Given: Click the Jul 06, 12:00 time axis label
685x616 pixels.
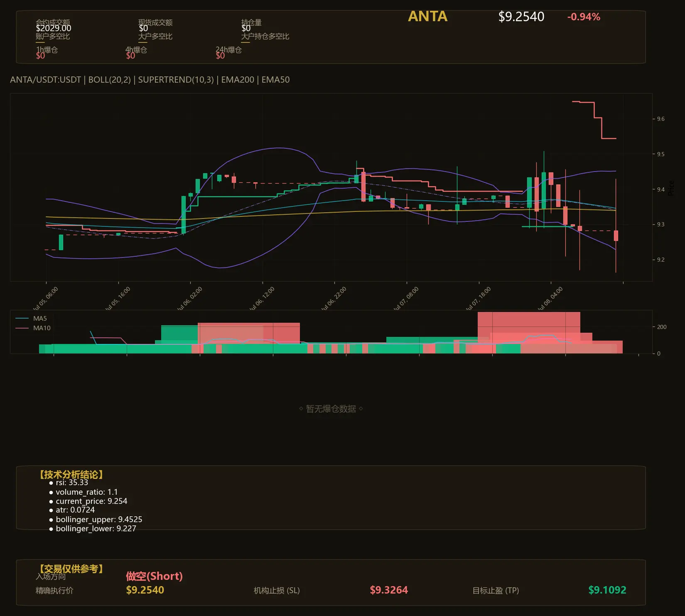Looking at the screenshot, I should 262,298.
